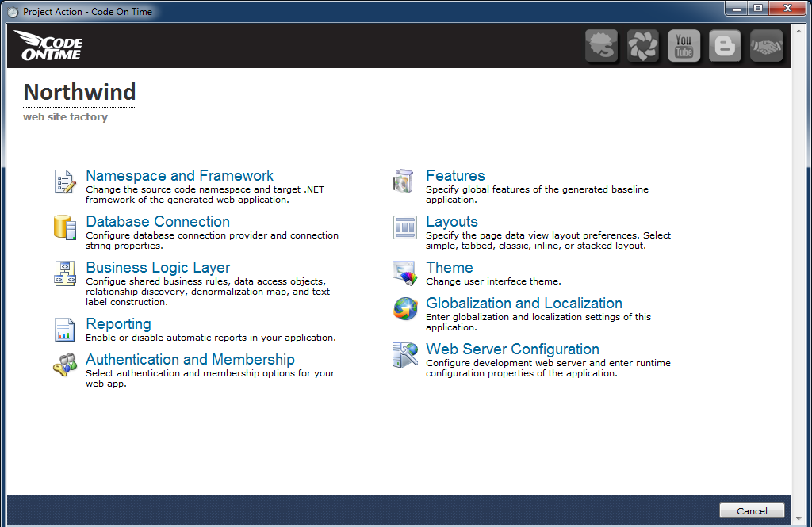Image resolution: width=812 pixels, height=527 pixels.
Task: Click 'Enable or disable automatic reports' description
Action: (211, 338)
